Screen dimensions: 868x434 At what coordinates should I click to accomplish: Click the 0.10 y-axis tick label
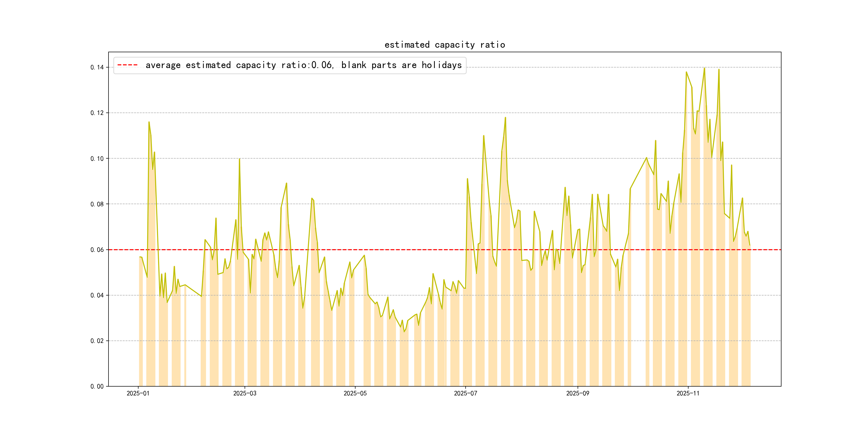[x=97, y=159]
